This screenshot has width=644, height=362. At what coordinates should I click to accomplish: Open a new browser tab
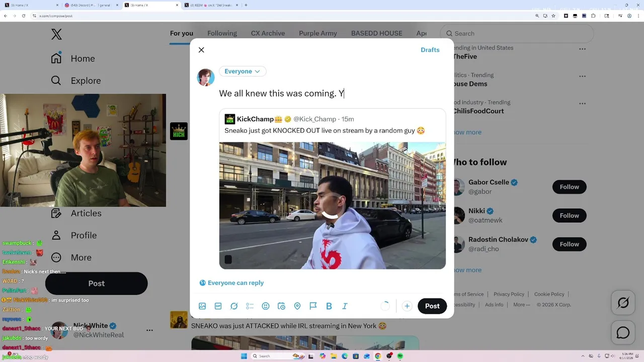[x=246, y=5]
